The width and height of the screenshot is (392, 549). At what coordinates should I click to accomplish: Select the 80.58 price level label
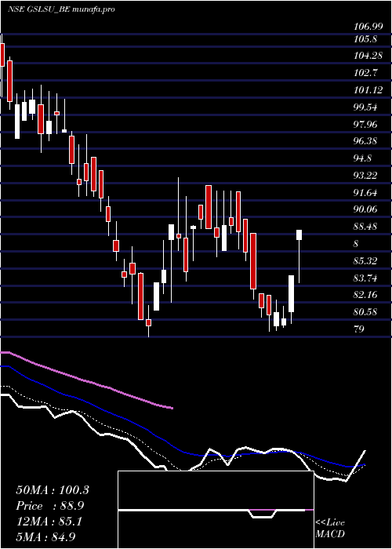[x=365, y=312]
